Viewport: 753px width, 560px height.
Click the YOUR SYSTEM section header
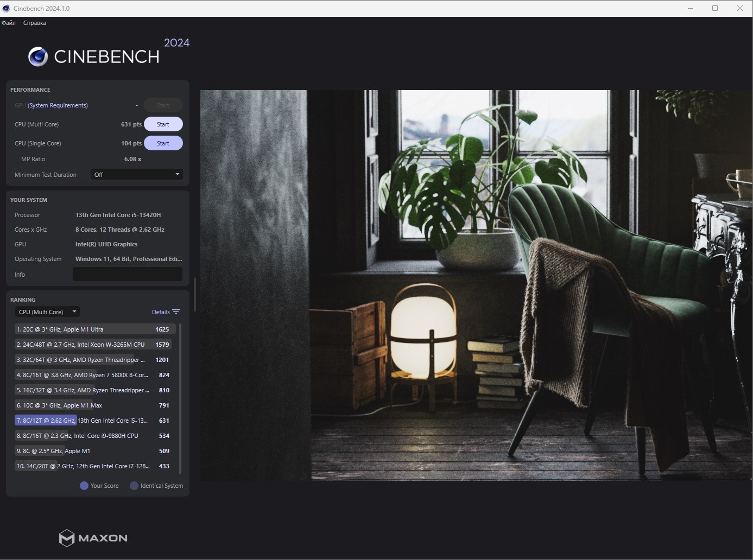[29, 200]
